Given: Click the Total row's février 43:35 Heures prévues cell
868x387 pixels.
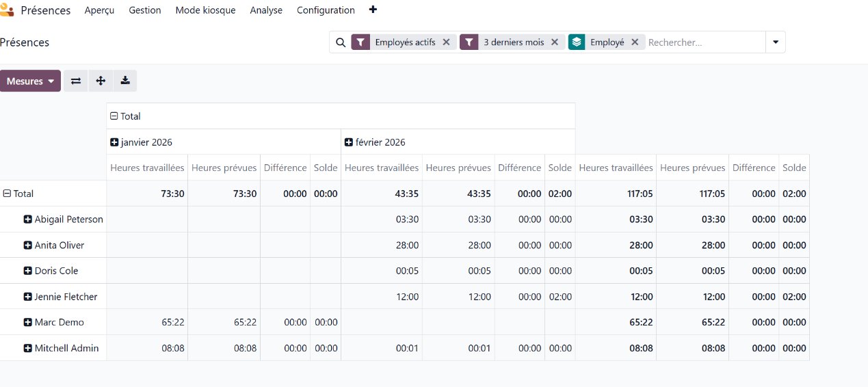Looking at the screenshot, I should coord(458,193).
